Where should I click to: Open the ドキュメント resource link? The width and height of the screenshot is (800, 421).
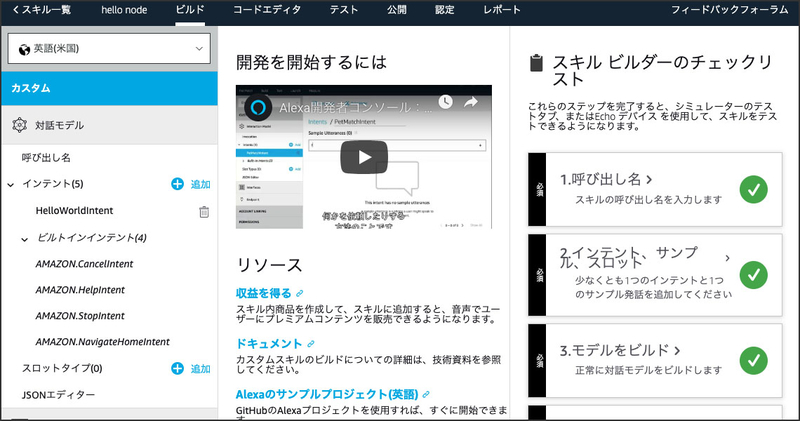click(269, 344)
